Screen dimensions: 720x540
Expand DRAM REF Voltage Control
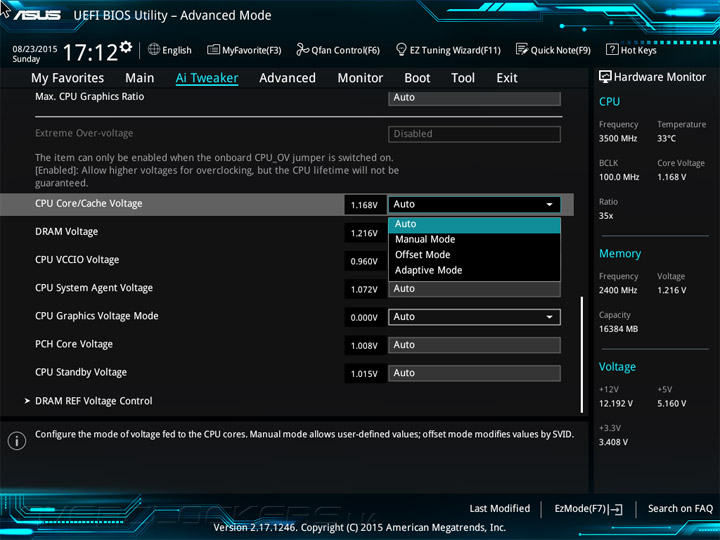pyautogui.click(x=93, y=401)
